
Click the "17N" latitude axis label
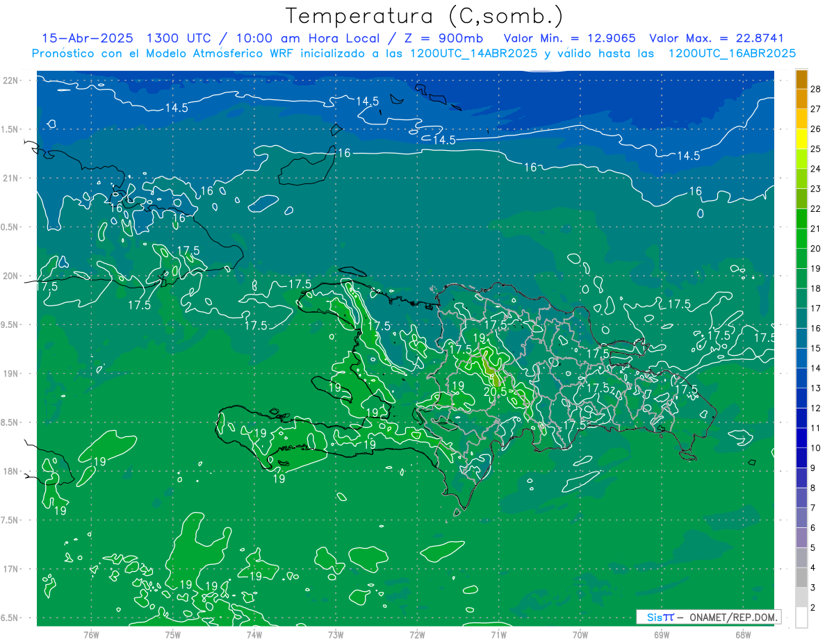[10, 569]
